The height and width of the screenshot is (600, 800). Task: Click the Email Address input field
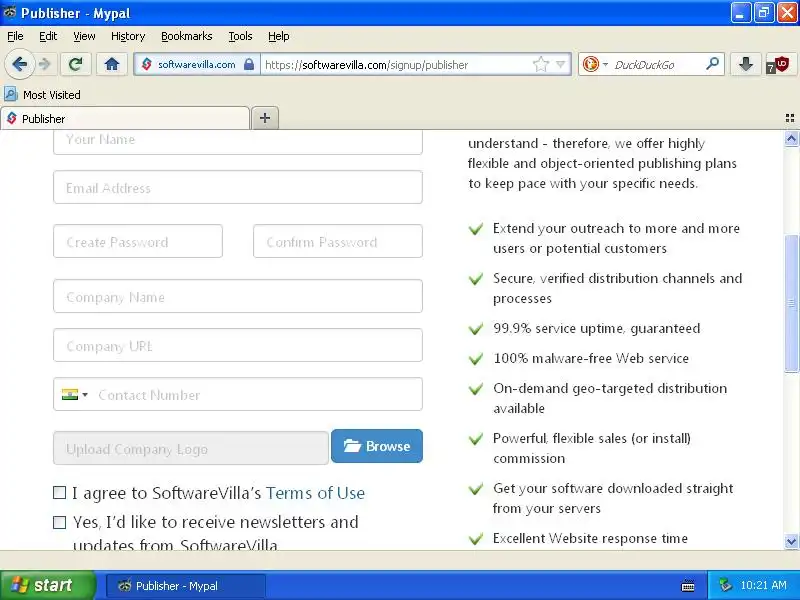click(238, 187)
